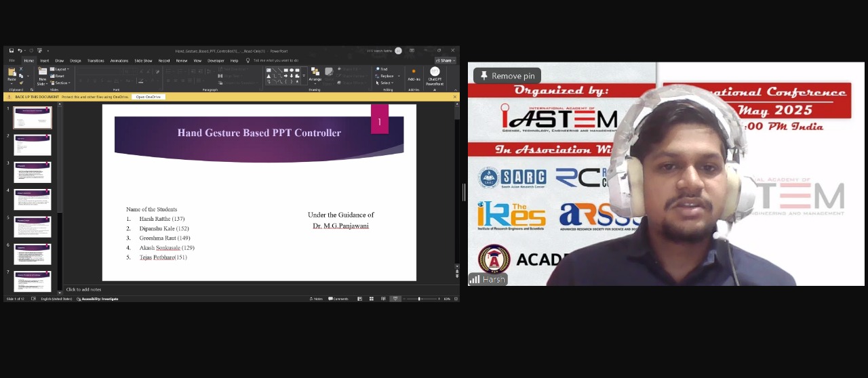This screenshot has height=378, width=868.
Task: Open the Help ribbon tab
Action: coord(234,60)
